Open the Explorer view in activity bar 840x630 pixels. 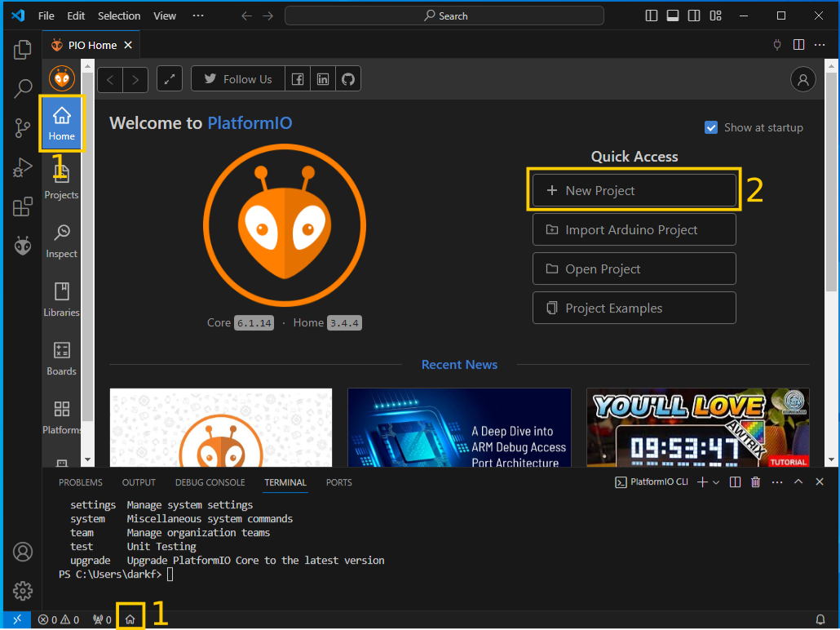(23, 50)
